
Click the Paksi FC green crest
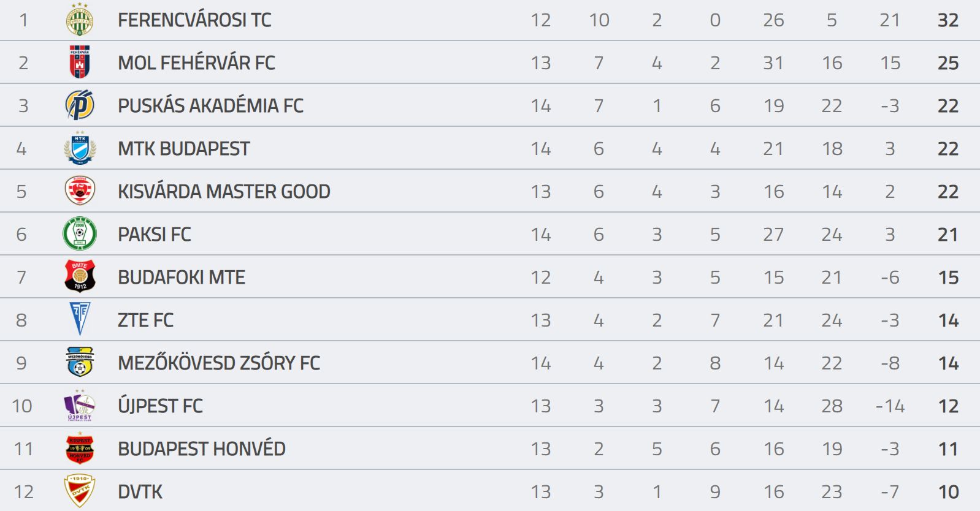click(80, 233)
